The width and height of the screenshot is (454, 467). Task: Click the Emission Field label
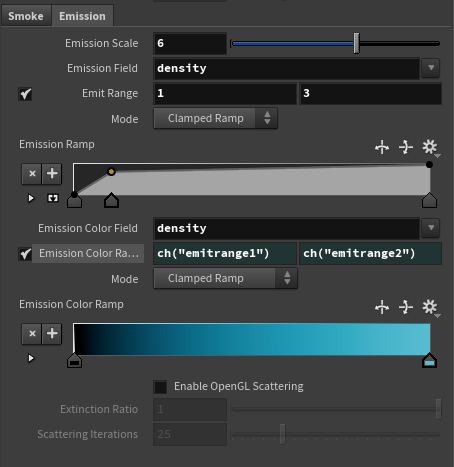click(102, 68)
